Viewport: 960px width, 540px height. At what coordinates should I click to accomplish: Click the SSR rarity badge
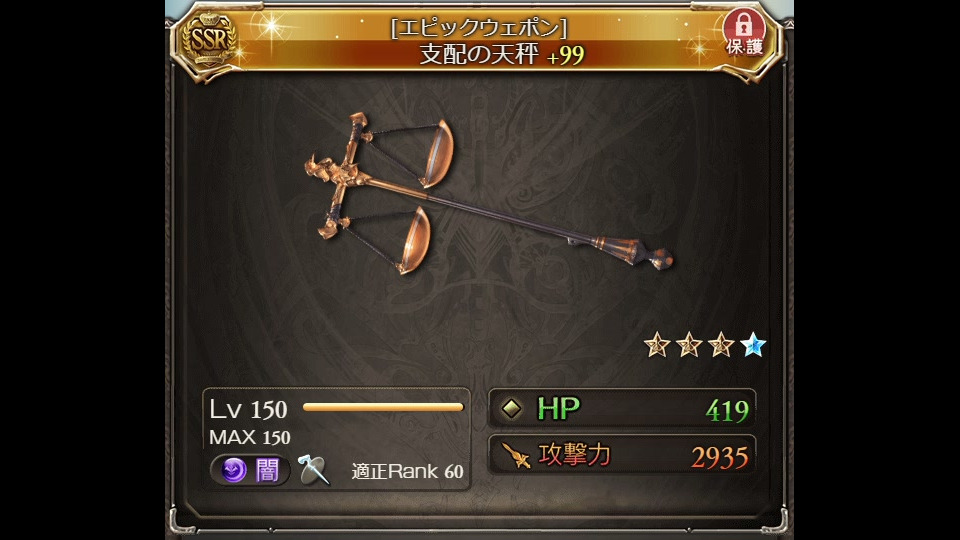click(209, 40)
